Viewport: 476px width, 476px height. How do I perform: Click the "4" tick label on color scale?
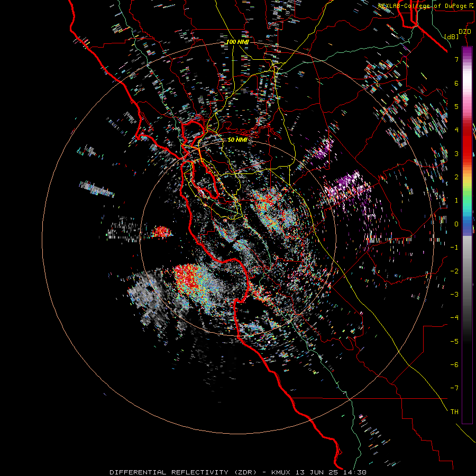pyautogui.click(x=456, y=130)
